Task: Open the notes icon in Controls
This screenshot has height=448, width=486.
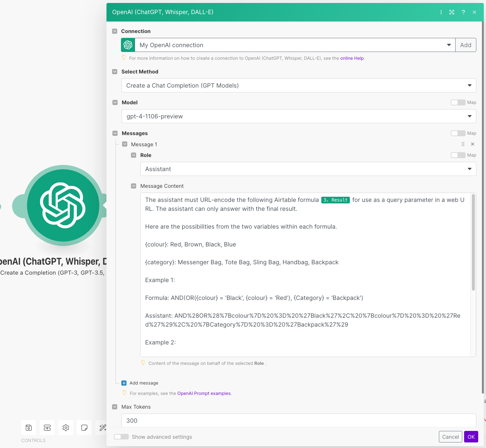Action: (84, 428)
